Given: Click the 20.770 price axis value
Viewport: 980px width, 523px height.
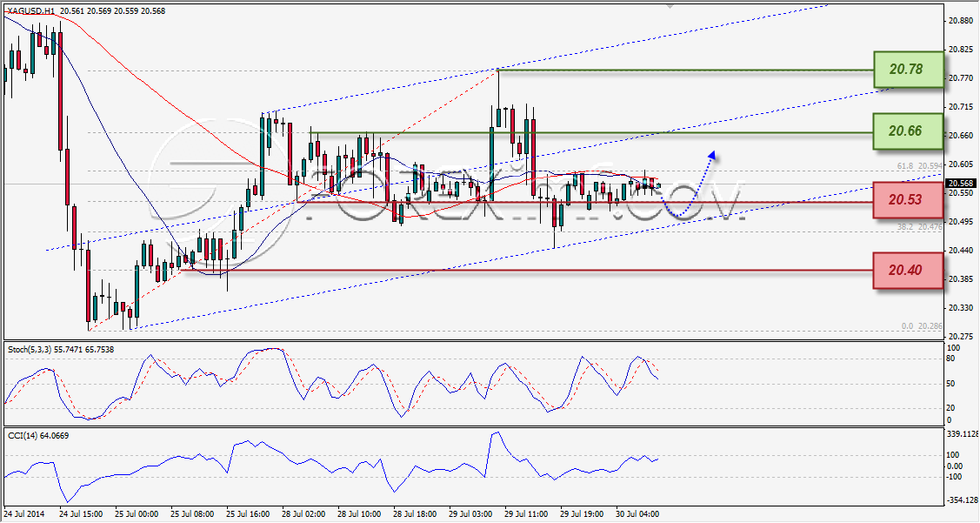Looking at the screenshot, I should coord(961,78).
